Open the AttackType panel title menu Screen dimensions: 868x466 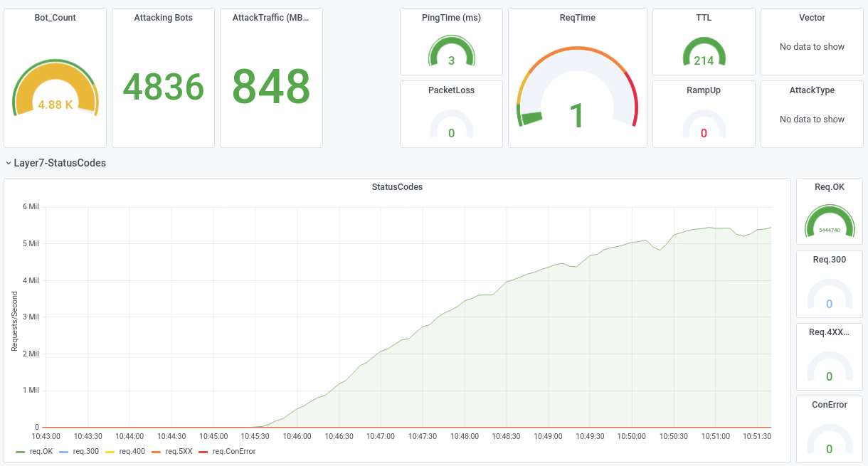812,90
